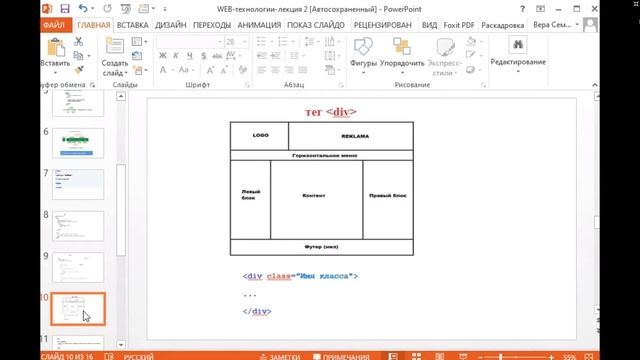Click the Shape Effects icon
Viewport: 640px width, 360px height.
(471, 70)
